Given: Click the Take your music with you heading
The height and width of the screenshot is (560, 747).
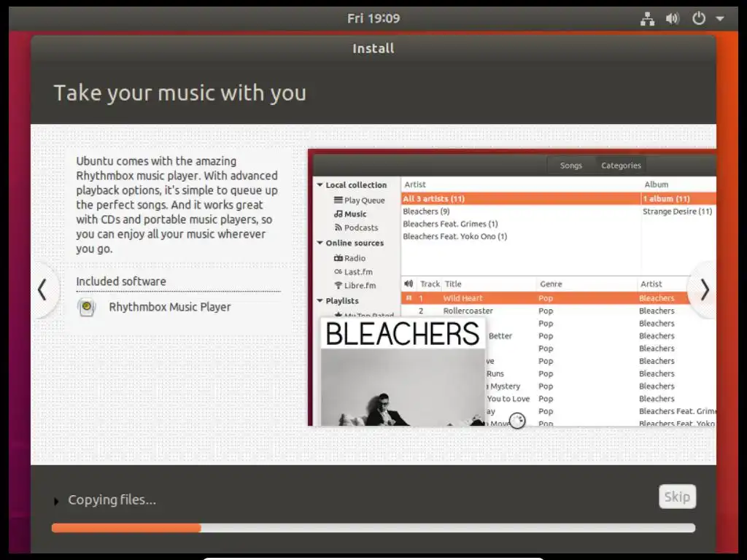Looking at the screenshot, I should 180,93.
